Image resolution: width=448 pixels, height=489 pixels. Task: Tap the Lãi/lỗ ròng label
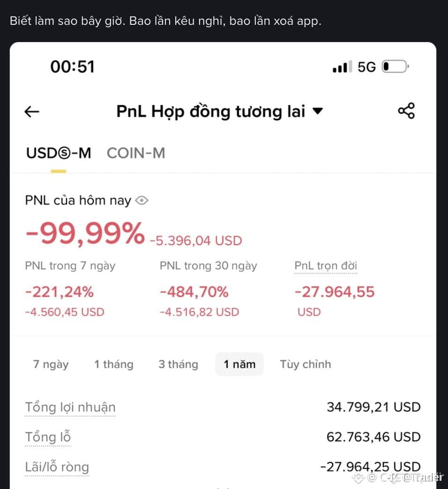pos(57,467)
